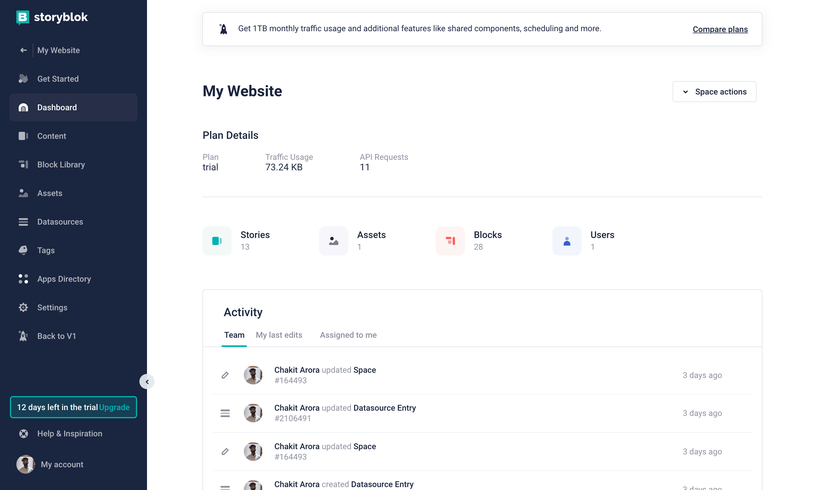Viewport: 840px width, 490px height.
Task: Click the API Requests value 11
Action: (364, 168)
